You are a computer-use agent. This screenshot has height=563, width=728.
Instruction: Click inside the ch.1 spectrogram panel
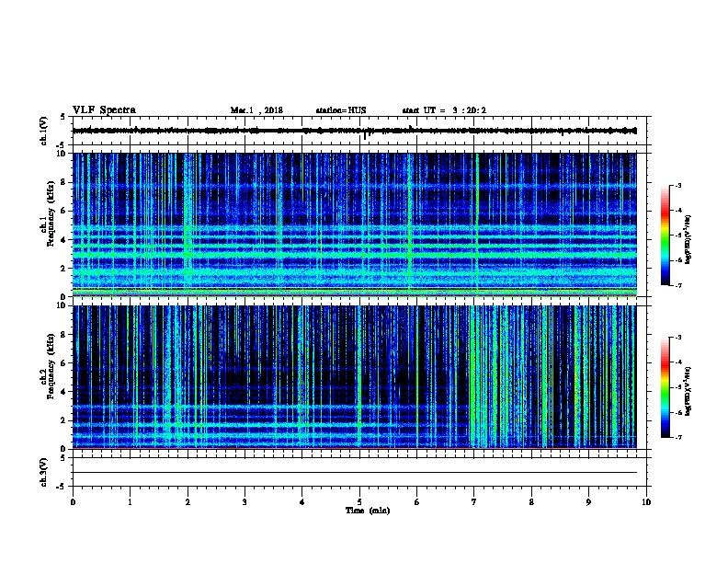click(355, 224)
